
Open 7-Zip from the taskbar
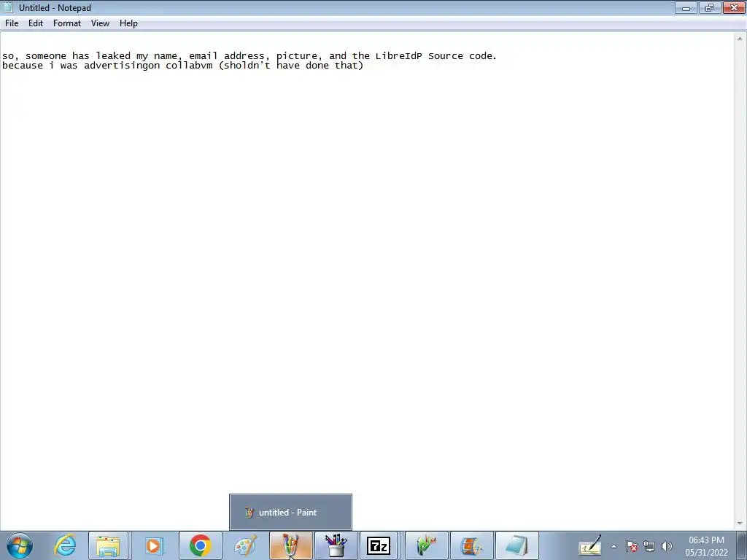click(x=379, y=545)
